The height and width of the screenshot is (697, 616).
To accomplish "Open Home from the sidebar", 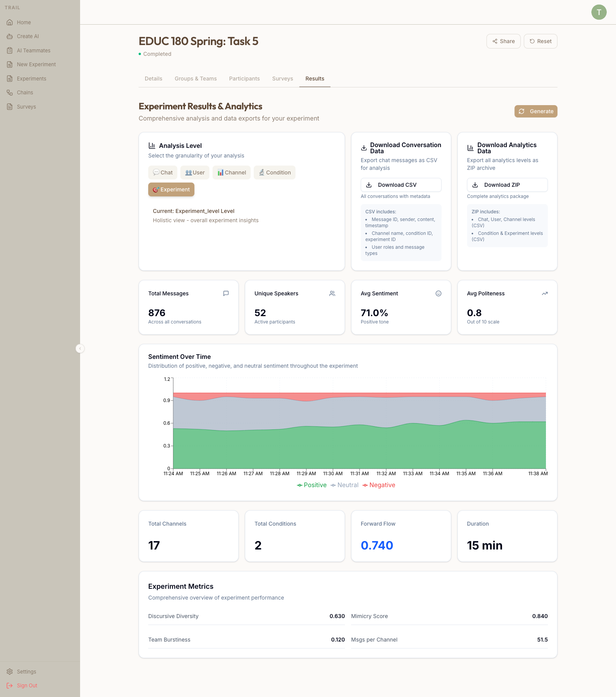I will [x=40, y=22].
